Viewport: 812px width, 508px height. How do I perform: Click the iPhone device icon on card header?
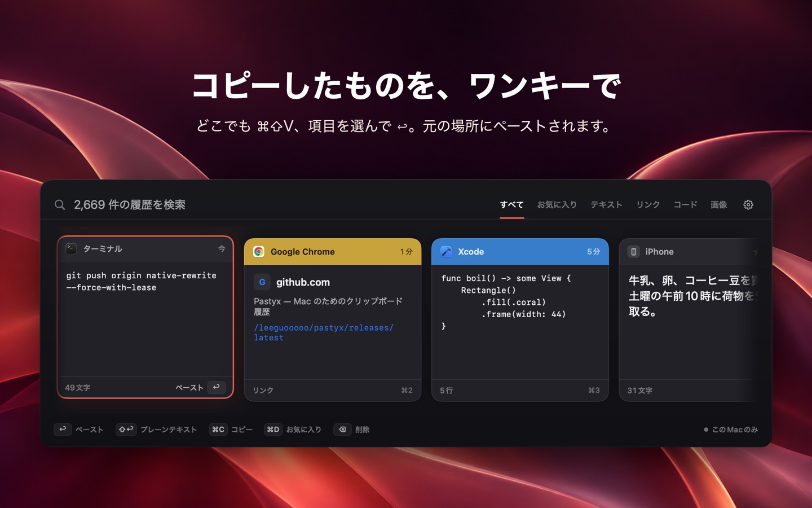pos(633,252)
